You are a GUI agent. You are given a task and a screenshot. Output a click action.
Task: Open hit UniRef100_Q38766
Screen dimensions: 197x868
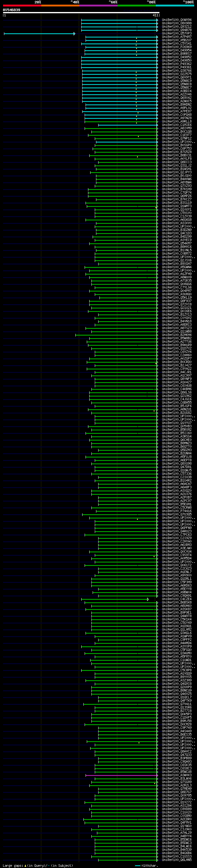[x=177, y=71]
